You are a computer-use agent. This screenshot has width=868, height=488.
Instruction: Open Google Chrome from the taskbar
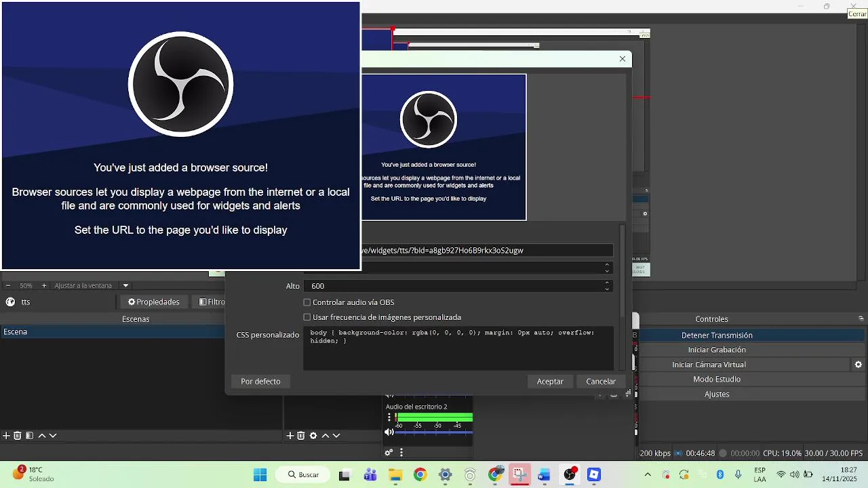tap(420, 475)
